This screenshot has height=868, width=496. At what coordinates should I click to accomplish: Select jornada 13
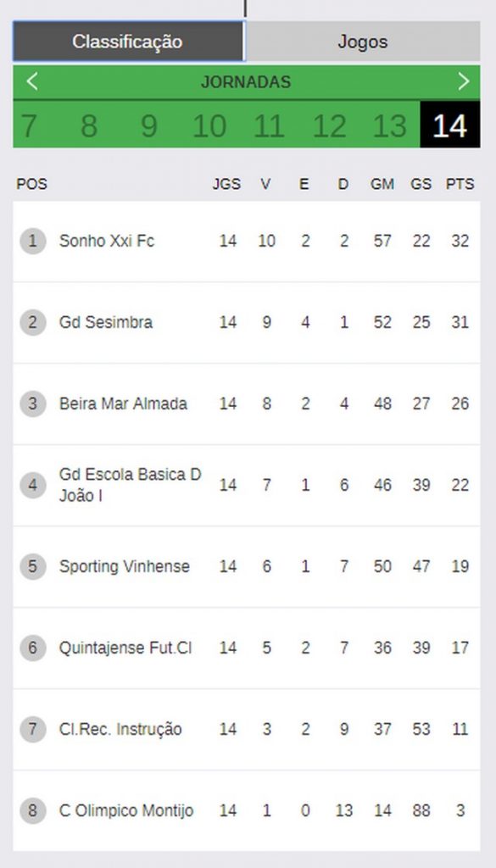(390, 125)
